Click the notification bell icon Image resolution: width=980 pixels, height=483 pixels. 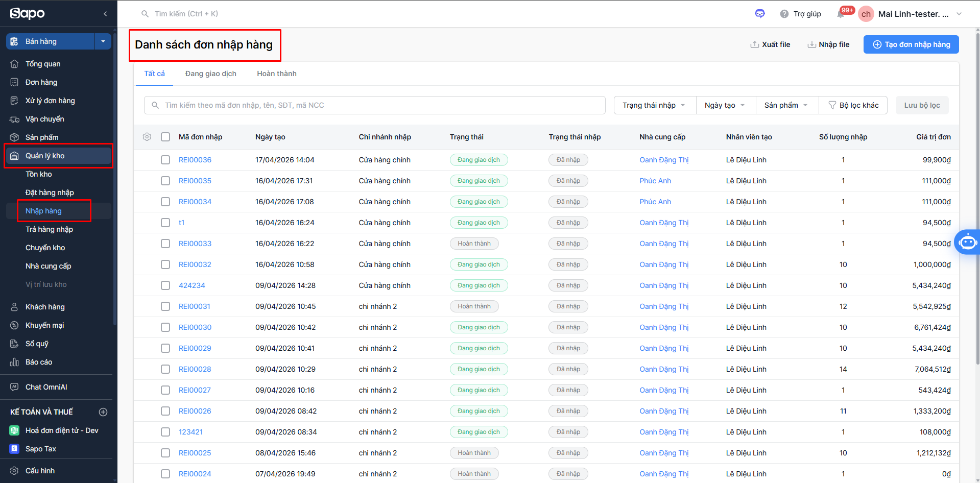tap(841, 14)
